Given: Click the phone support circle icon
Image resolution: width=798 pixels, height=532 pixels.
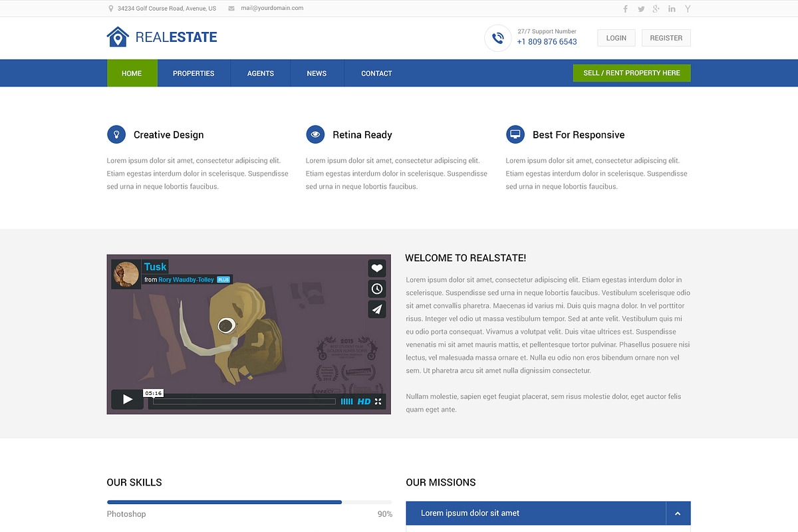Looking at the screenshot, I should (497, 38).
